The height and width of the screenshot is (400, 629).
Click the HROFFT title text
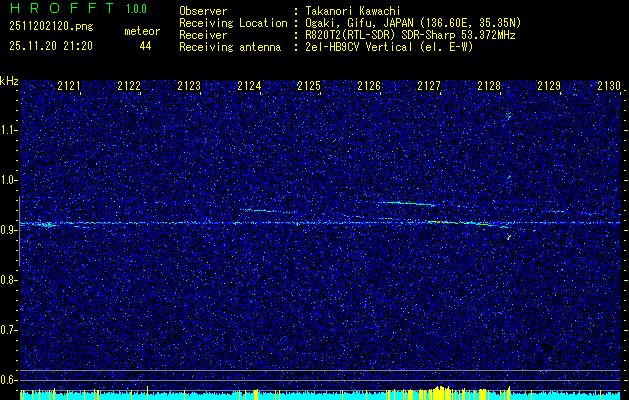coord(62,8)
